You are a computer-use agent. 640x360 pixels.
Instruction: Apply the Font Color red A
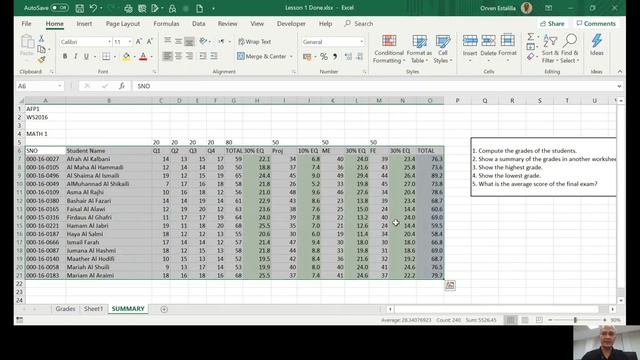click(x=143, y=56)
